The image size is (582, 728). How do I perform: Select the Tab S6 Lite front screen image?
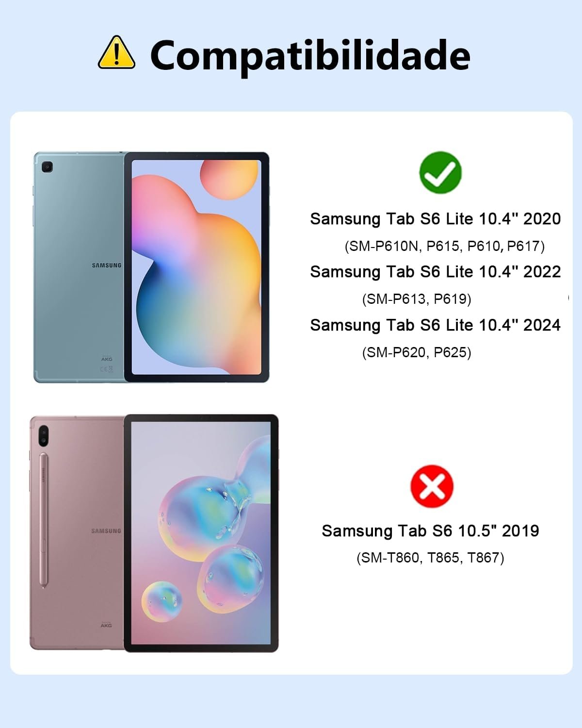pyautogui.click(x=196, y=267)
